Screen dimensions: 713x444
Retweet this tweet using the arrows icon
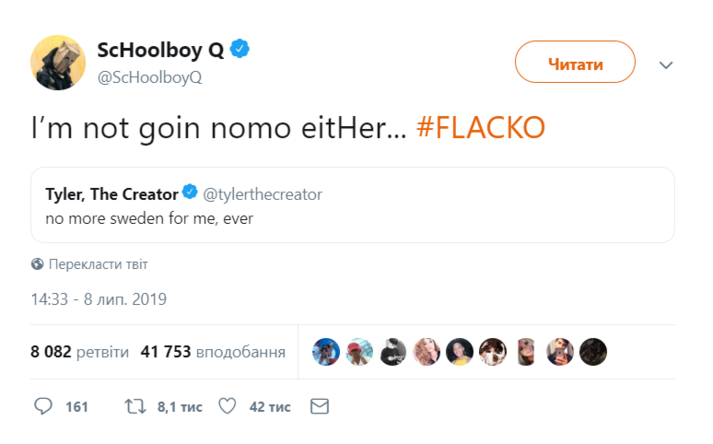tap(133, 407)
